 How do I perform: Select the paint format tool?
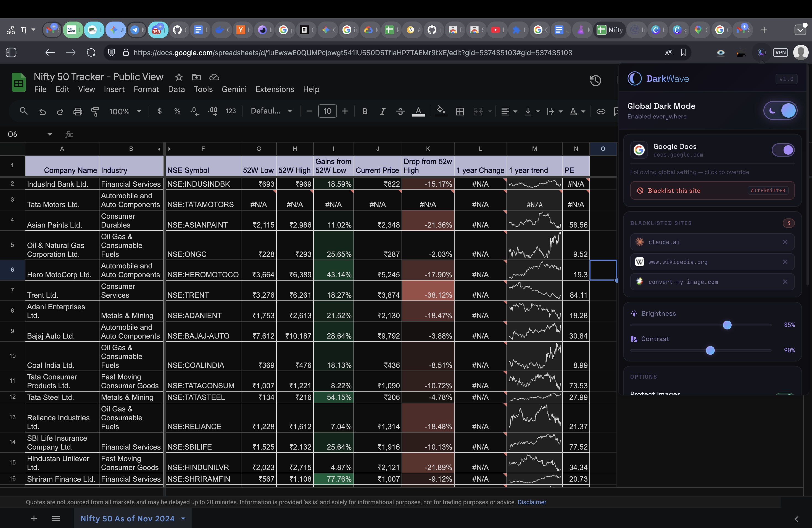click(94, 111)
